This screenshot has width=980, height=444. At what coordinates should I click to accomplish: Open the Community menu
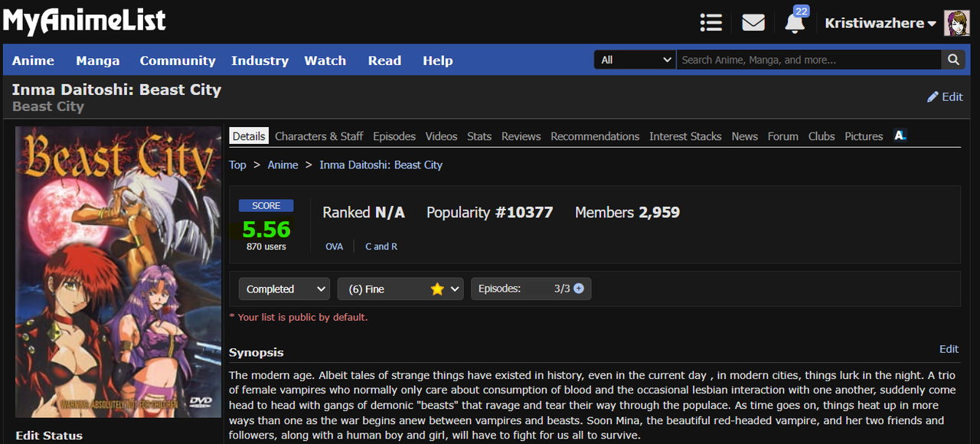[178, 60]
